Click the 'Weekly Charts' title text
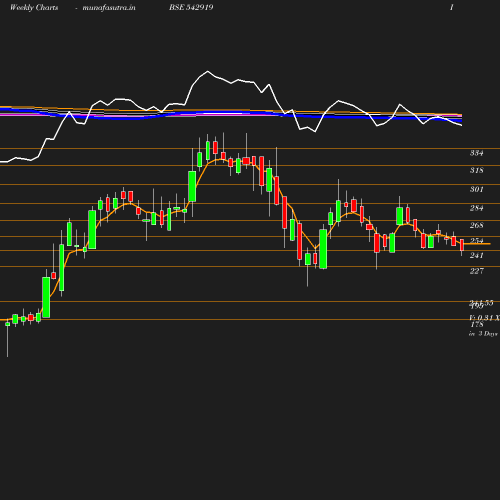500x500 pixels. pyautogui.click(x=34, y=7)
